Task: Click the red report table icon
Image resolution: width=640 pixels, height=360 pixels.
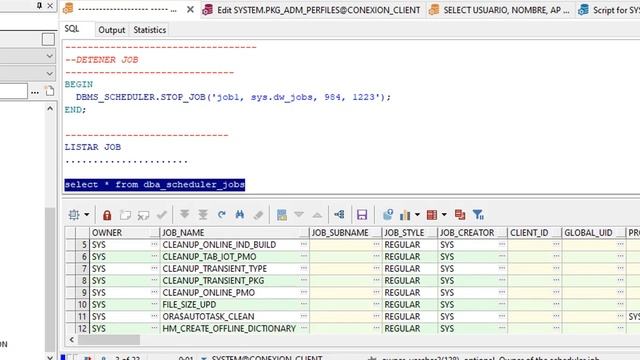Action: coord(432,215)
